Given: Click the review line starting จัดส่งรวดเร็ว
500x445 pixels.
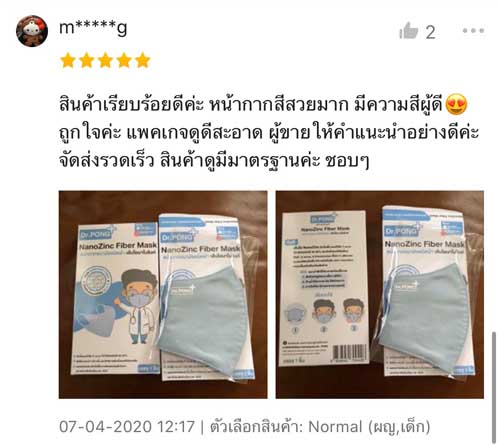Looking at the screenshot, I should pos(214,161).
